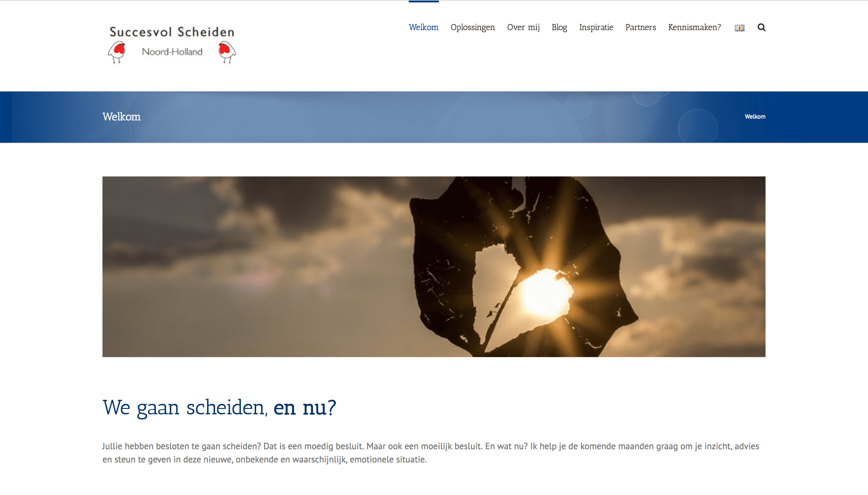Click the 'We gaan scheiden, en nu?' heading
The image size is (868, 495).
click(x=219, y=408)
